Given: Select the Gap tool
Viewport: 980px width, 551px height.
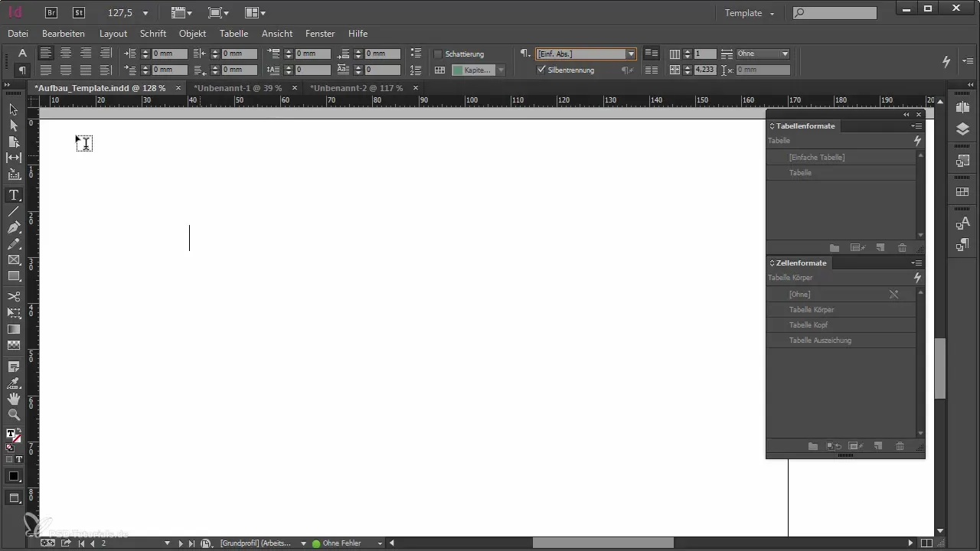Looking at the screenshot, I should (14, 158).
